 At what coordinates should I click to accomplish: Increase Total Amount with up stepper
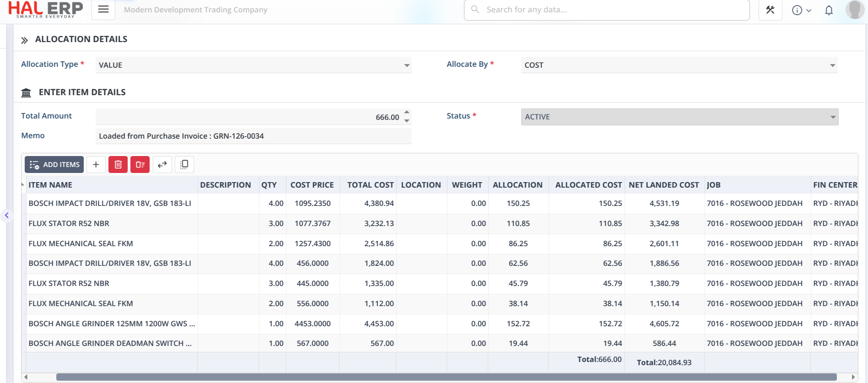407,113
